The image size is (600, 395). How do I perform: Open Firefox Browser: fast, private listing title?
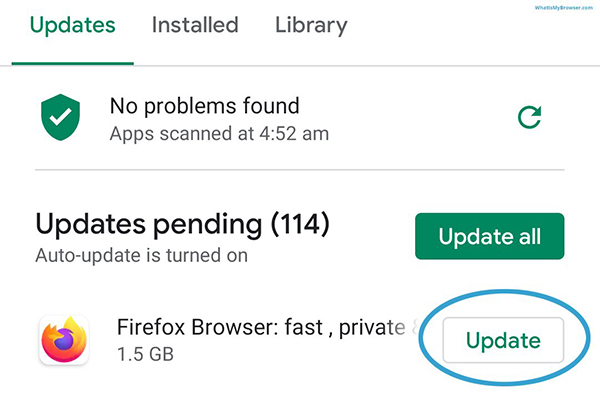261,328
